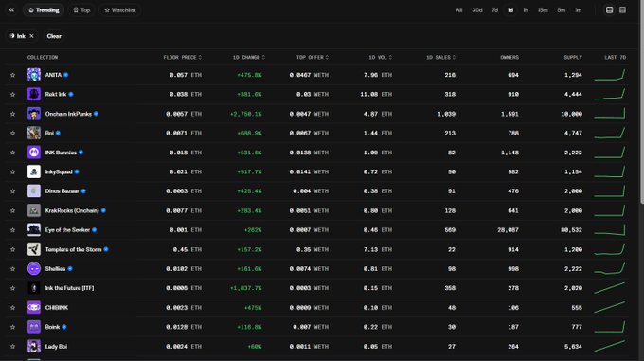Open the Boi collection avatar
644x361 pixels.
point(34,133)
